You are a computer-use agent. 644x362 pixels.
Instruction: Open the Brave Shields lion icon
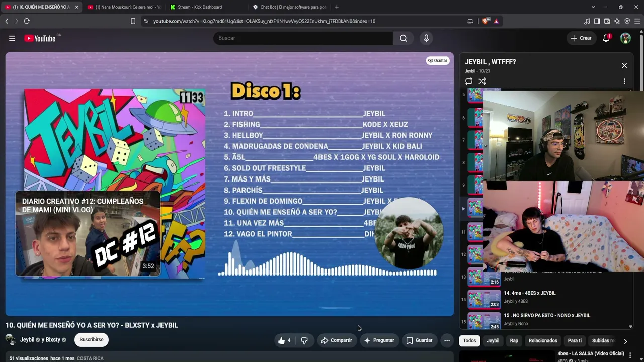coord(485,21)
